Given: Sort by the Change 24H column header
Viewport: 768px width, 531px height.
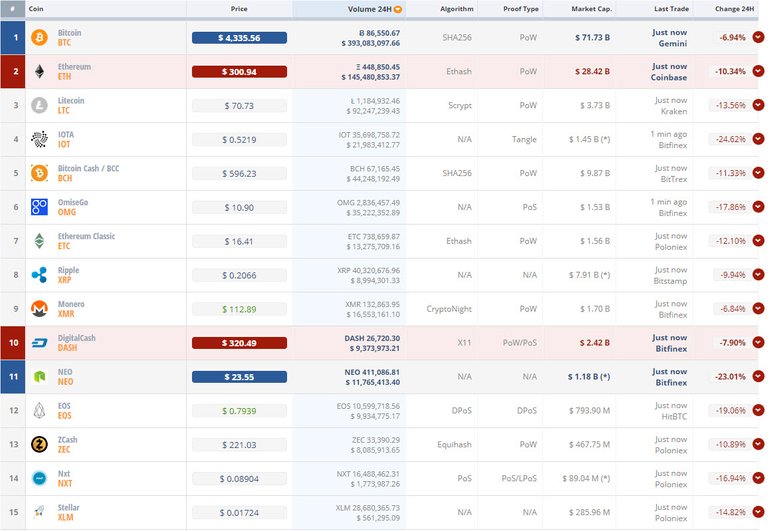Looking at the screenshot, I should pyautogui.click(x=734, y=9).
